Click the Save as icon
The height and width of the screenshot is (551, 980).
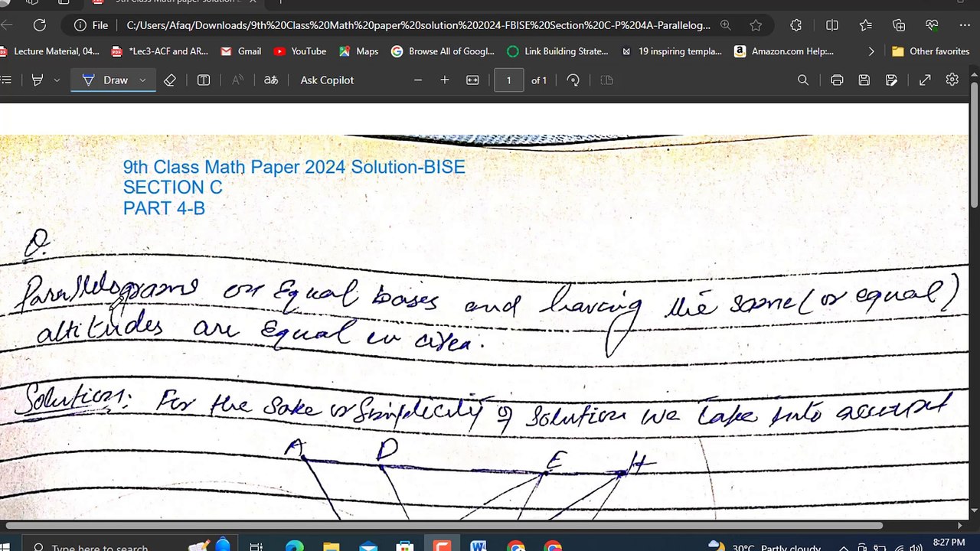pyautogui.click(x=891, y=80)
